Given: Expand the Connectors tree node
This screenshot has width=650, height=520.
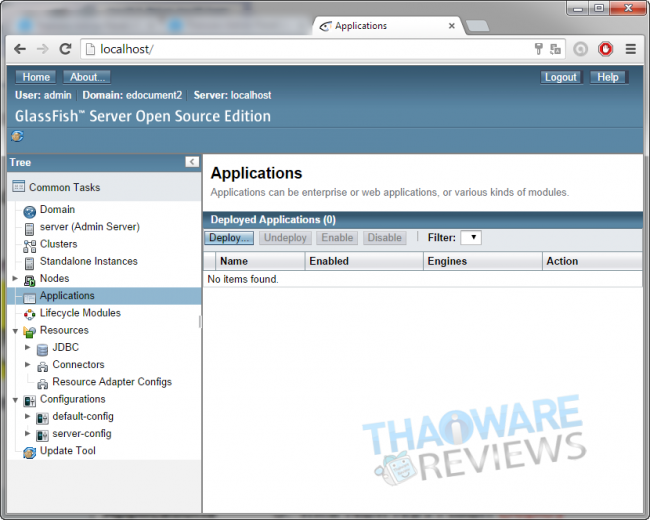Looking at the screenshot, I should (x=28, y=364).
